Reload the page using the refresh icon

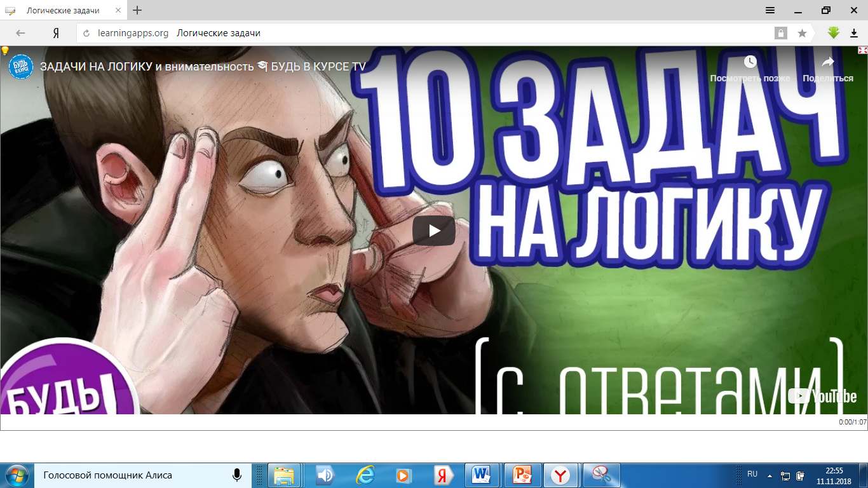click(87, 33)
